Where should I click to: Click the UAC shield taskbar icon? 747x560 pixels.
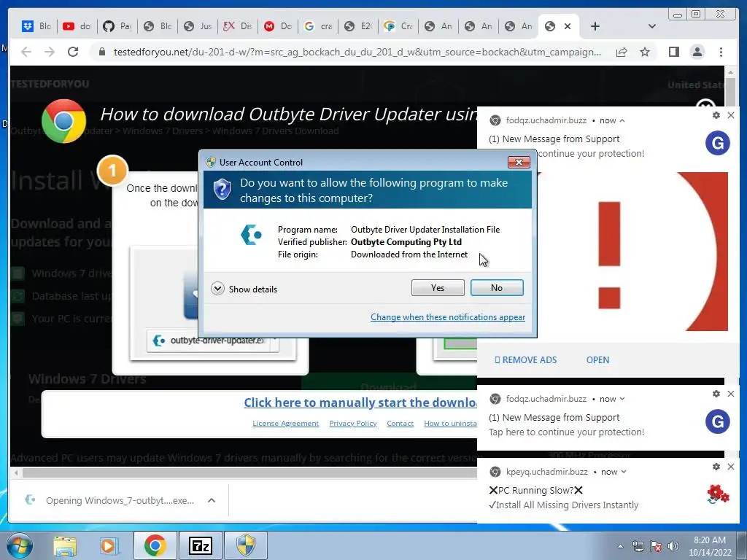click(246, 545)
